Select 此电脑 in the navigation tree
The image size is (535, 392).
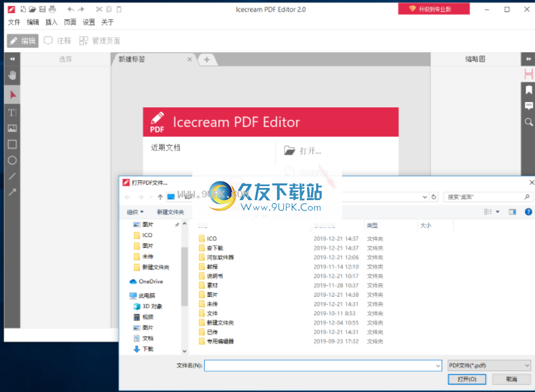tap(143, 295)
